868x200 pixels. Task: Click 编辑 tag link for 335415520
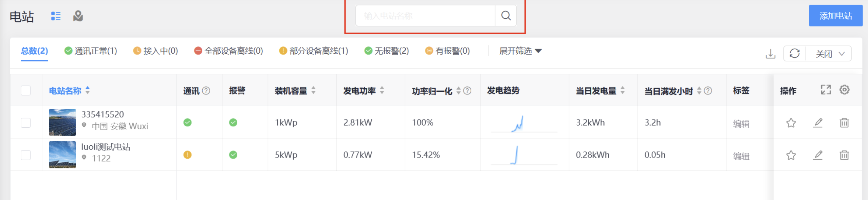(741, 124)
